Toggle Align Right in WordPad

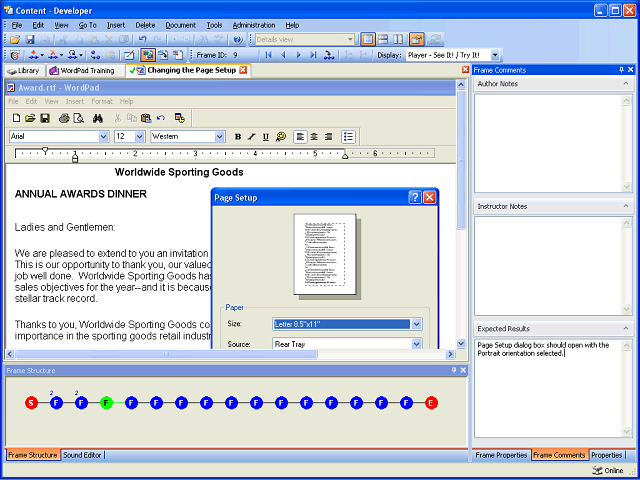click(328, 137)
